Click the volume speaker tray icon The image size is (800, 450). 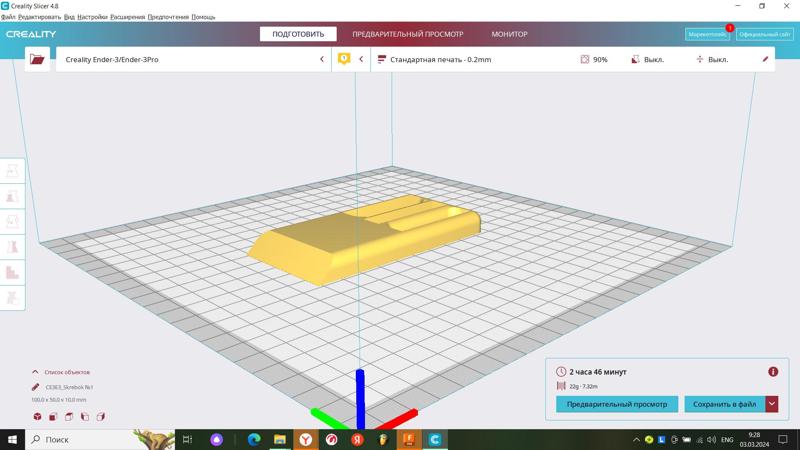(712, 440)
